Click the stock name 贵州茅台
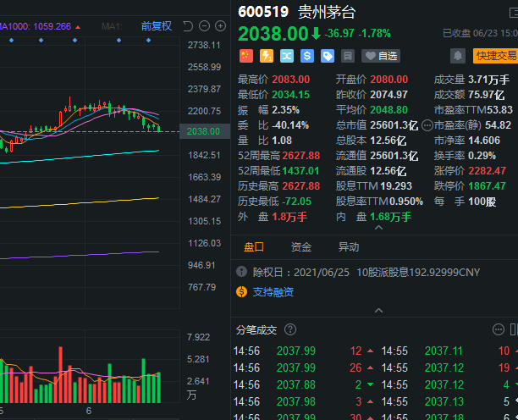The image size is (518, 420). tap(327, 12)
